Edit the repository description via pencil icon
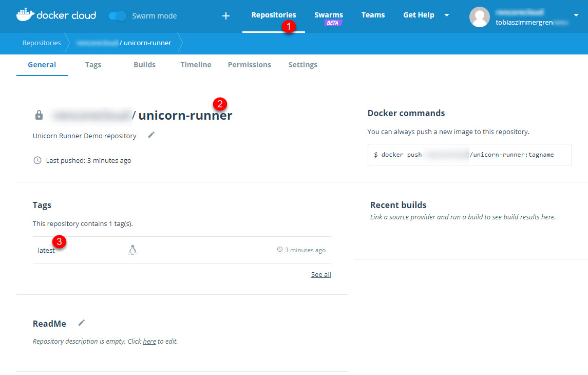This screenshot has width=588, height=375. 151,135
